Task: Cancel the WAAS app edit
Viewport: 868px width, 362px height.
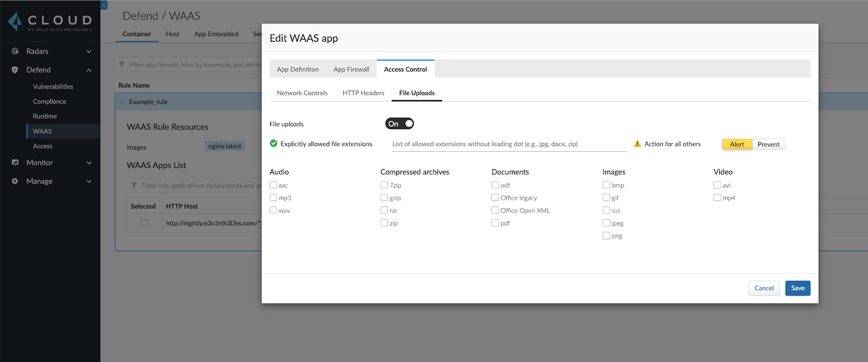Action: [764, 288]
